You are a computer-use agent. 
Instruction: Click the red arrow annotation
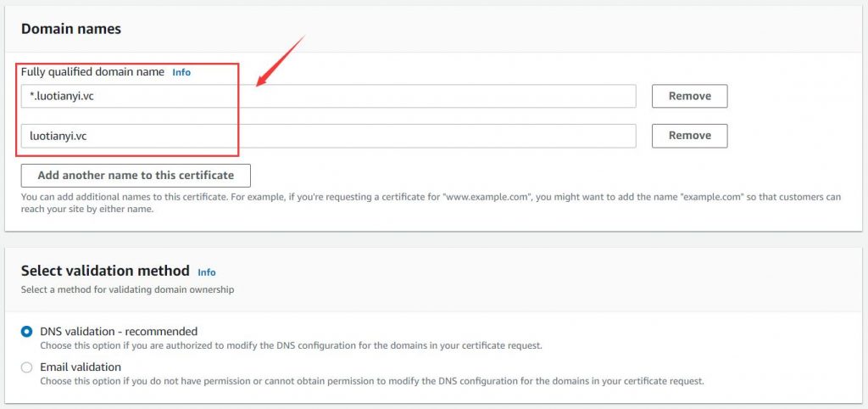(x=281, y=61)
